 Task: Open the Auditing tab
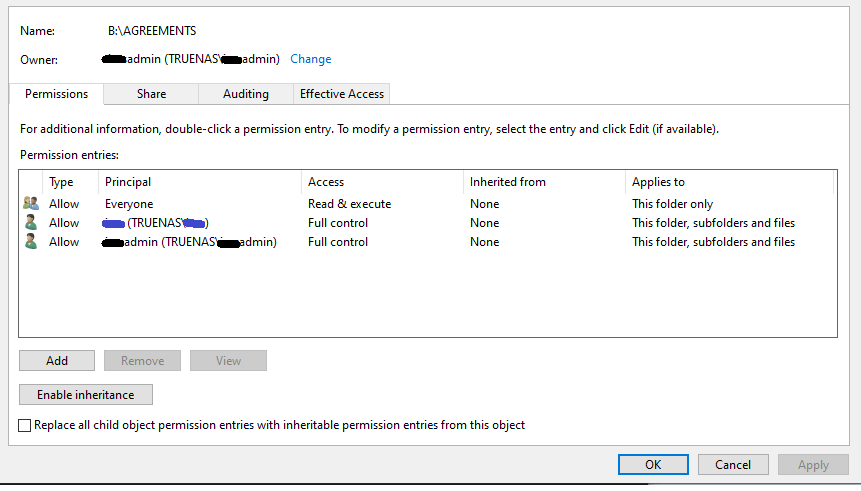coord(246,94)
